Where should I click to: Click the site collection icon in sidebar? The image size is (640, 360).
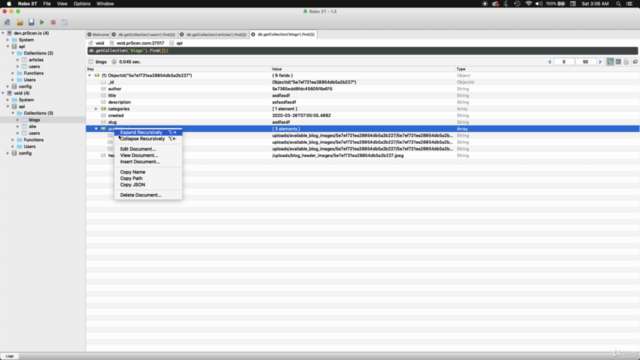[24, 127]
